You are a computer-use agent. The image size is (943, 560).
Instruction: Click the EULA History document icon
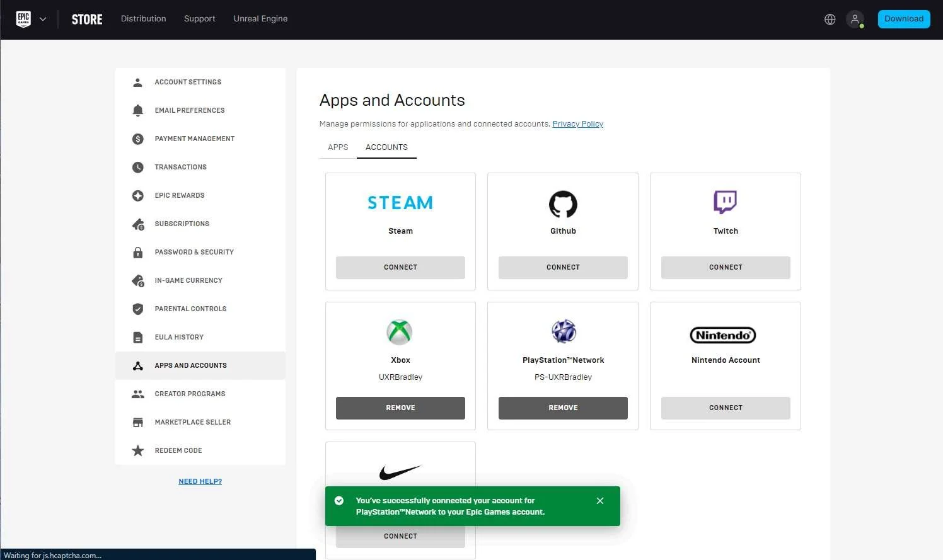138,338
